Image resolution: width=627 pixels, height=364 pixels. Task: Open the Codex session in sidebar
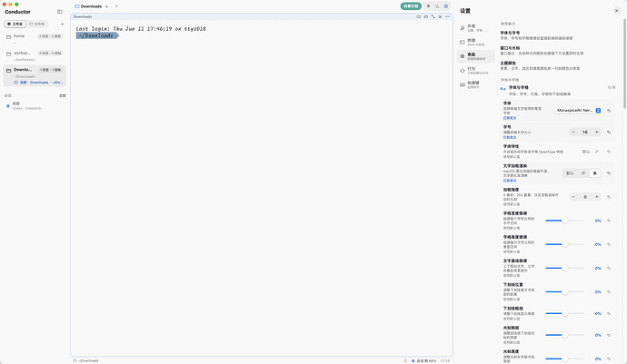(x=35, y=106)
